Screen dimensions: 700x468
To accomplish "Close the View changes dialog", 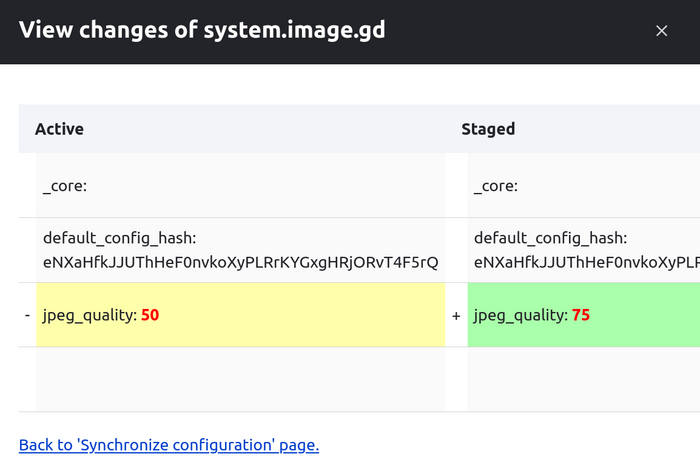I will point(661,31).
